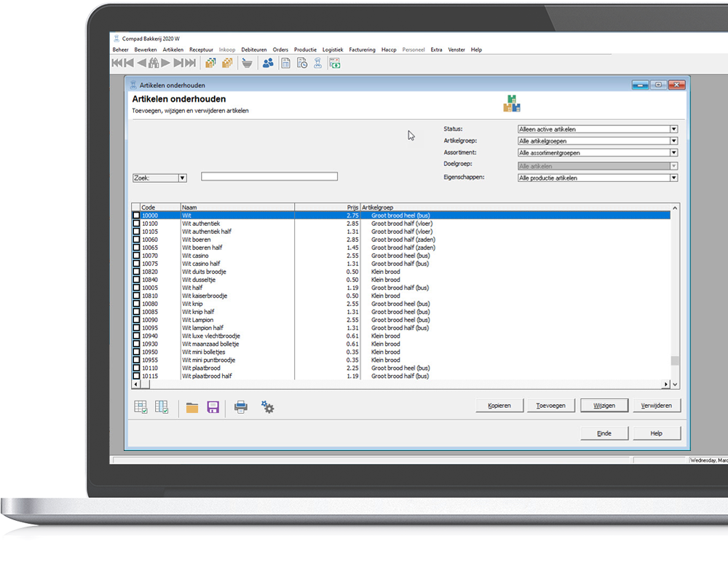
Task: Click the document with clock icon
Action: click(302, 63)
